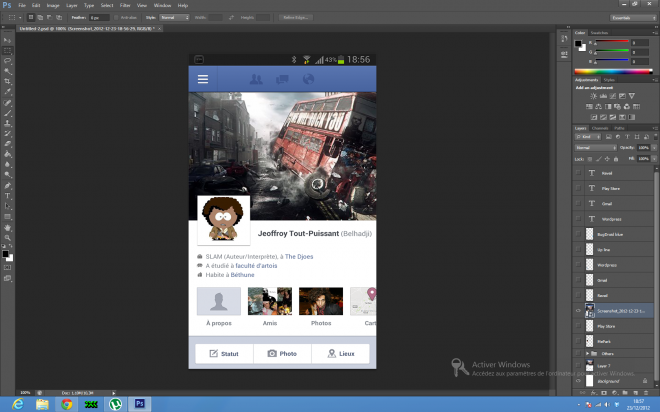Click the create new group folder icon
This screenshot has width=660, height=412.
pos(625,393)
